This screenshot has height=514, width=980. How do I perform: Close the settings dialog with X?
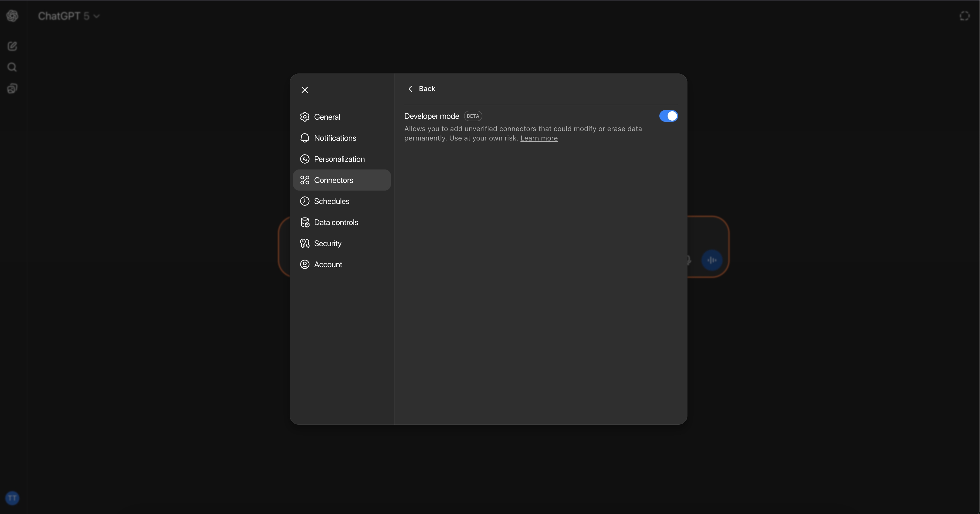pyautogui.click(x=305, y=90)
